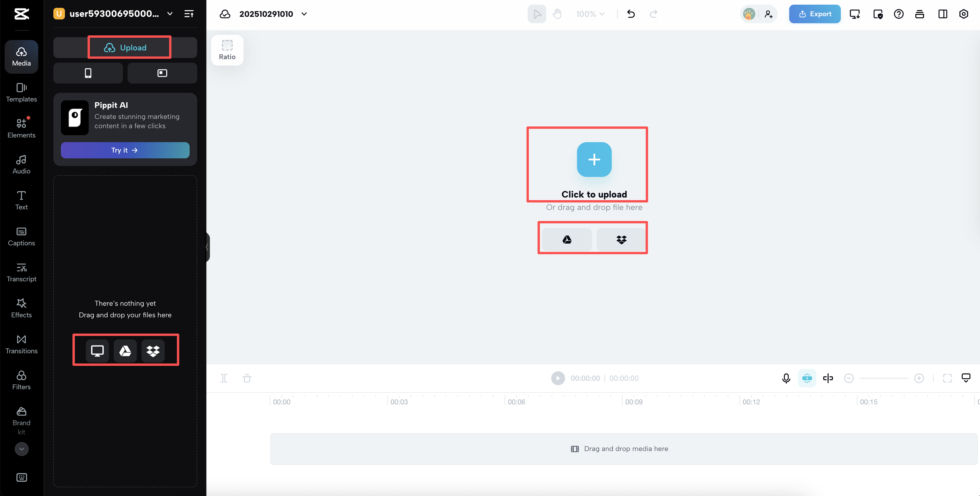The height and width of the screenshot is (496, 980).
Task: Collapse the media panel with the side chevron
Action: (x=207, y=247)
